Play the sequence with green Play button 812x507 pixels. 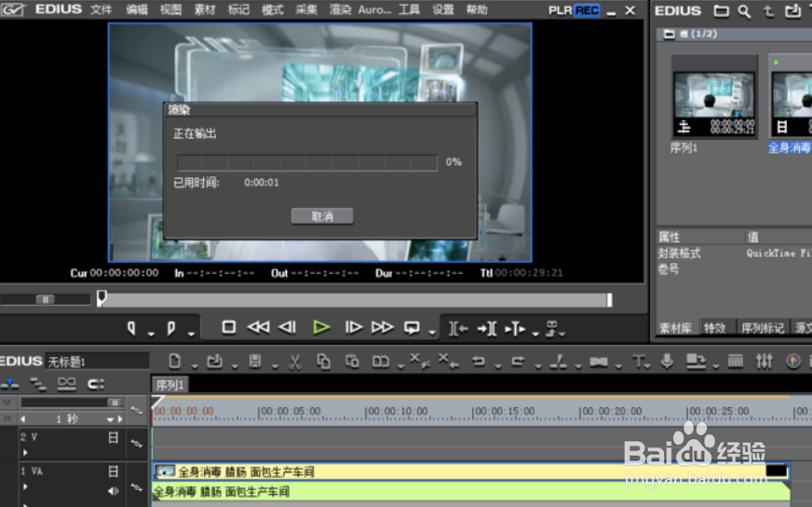tap(321, 327)
